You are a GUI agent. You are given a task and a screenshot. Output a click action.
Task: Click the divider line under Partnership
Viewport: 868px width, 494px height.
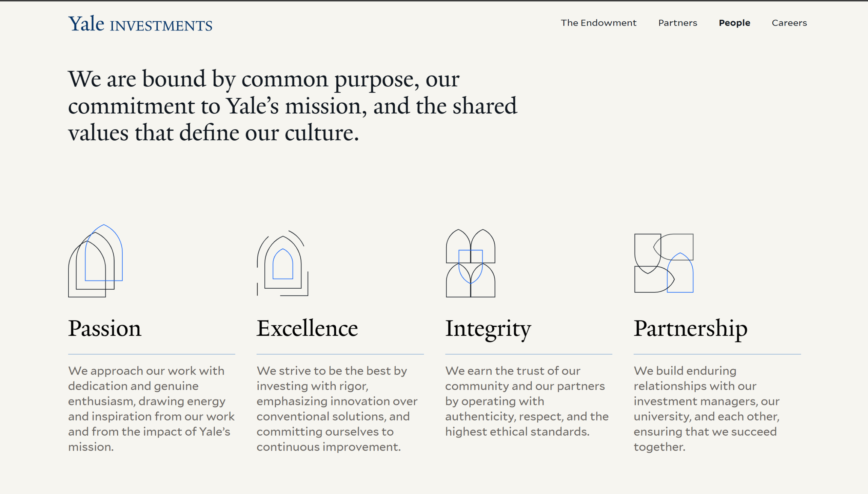(717, 354)
